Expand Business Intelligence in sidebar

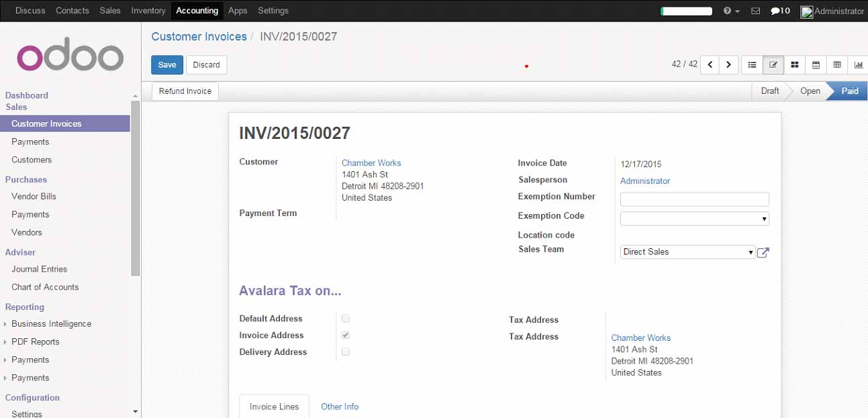click(51, 323)
